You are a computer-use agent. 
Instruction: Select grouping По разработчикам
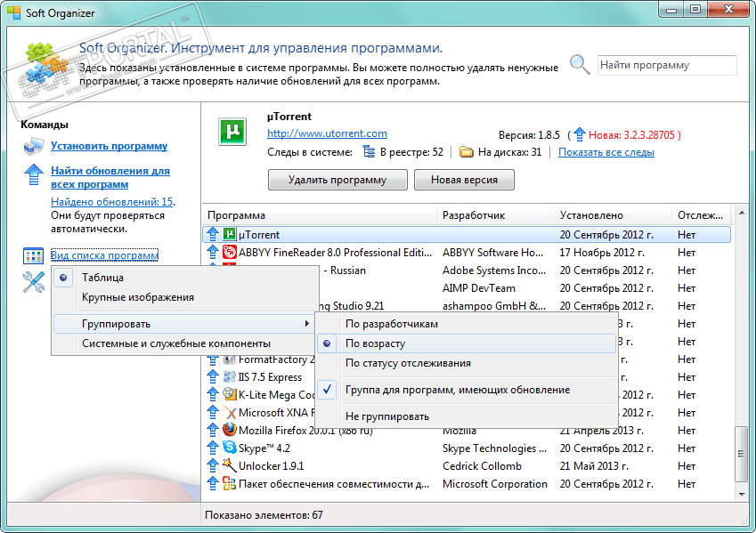point(467,324)
